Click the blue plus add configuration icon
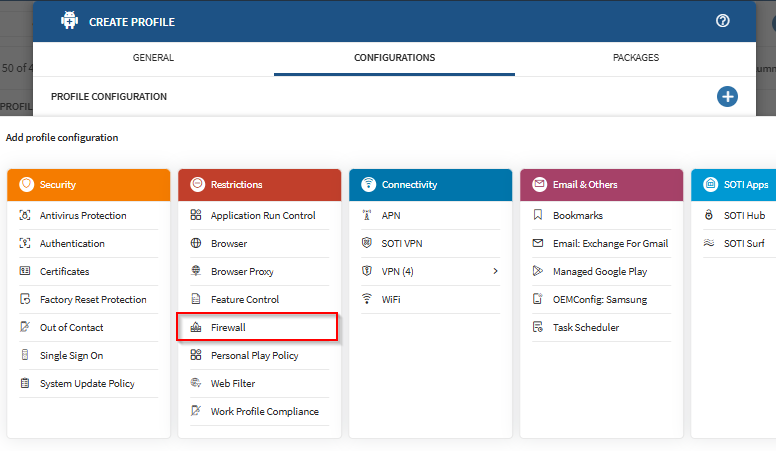The width and height of the screenshot is (776, 451). 727,97
